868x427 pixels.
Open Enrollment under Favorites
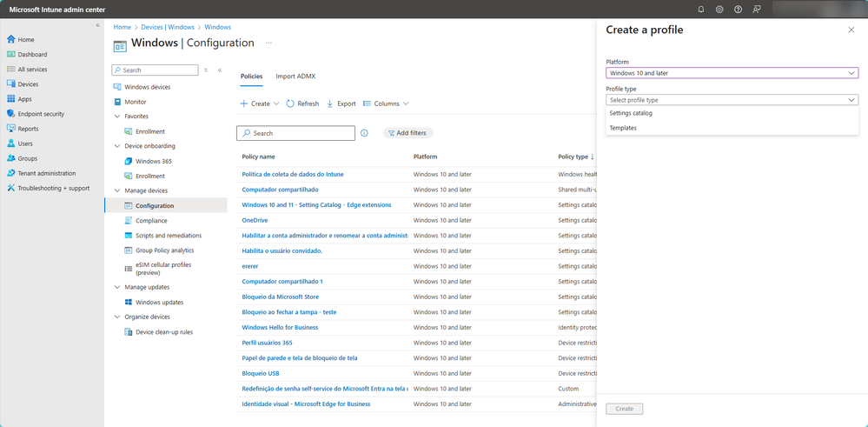[x=150, y=131]
